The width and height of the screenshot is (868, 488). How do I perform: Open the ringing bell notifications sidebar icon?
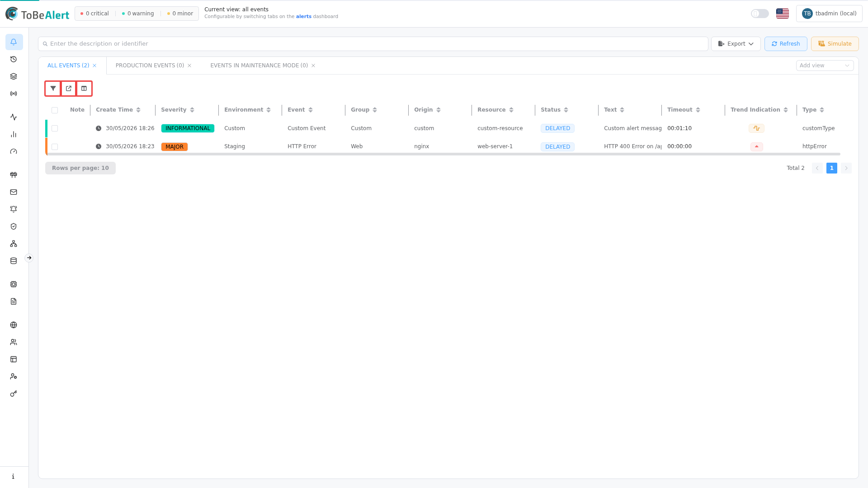[x=14, y=209]
